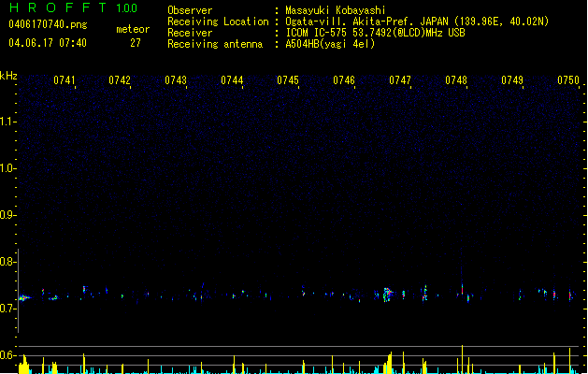This screenshot has height=374, width=588.
Task: Select the Ogata-vill. Akita-Pref. JAPAN location text
Action: click(x=417, y=22)
